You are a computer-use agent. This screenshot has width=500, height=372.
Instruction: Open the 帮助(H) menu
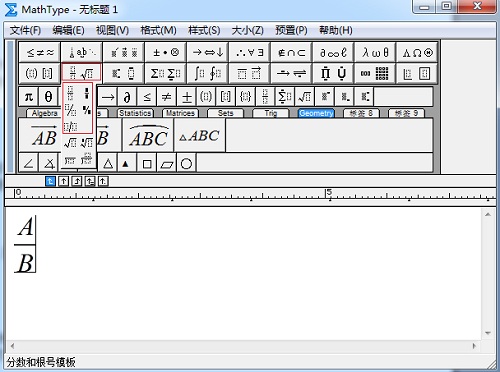pos(336,30)
